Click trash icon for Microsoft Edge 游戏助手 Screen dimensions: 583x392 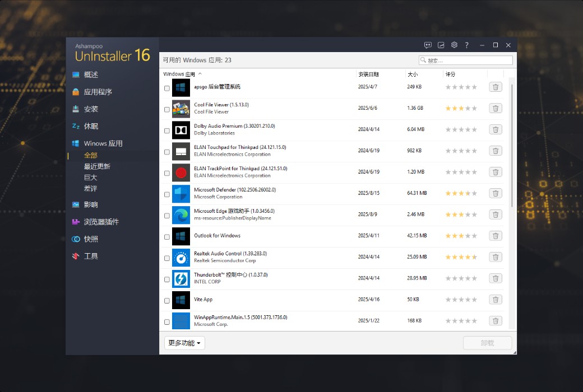click(495, 214)
